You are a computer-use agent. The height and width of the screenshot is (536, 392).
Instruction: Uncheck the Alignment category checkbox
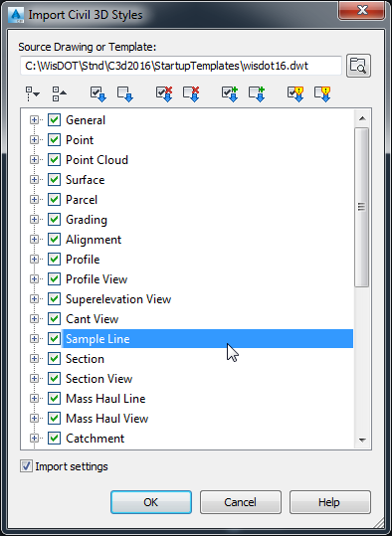[54, 240]
